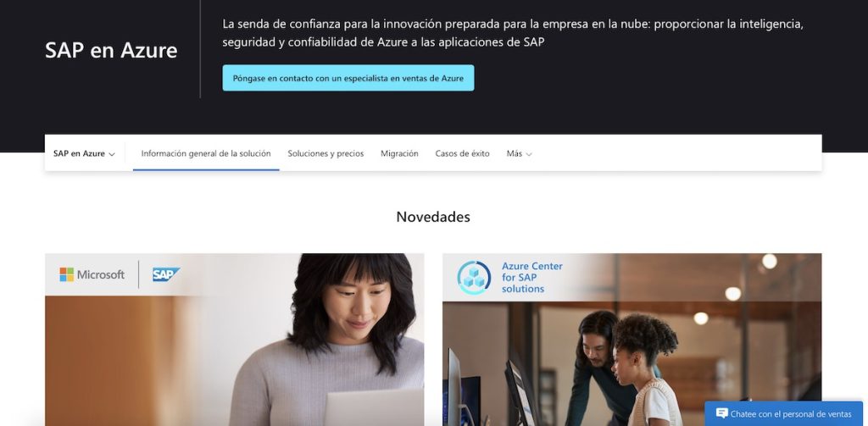Select the Información general de la solución tab
This screenshot has width=868, height=426.
coord(206,154)
